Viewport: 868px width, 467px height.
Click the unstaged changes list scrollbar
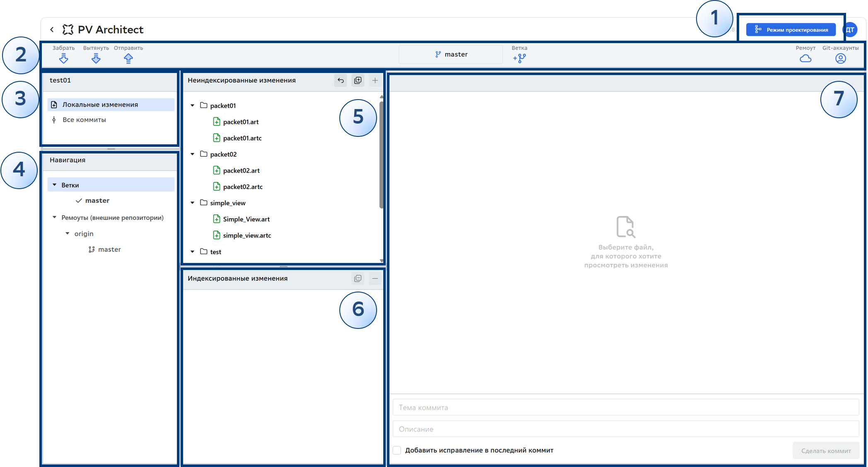pos(381,154)
